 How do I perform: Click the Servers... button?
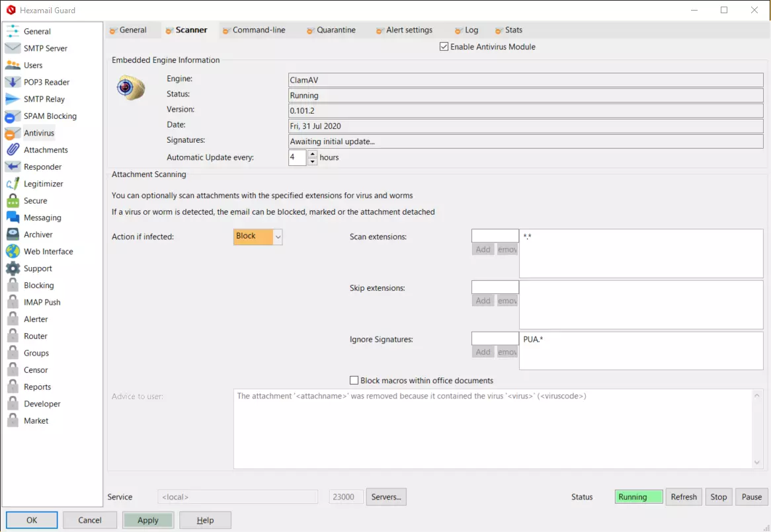pyautogui.click(x=386, y=497)
